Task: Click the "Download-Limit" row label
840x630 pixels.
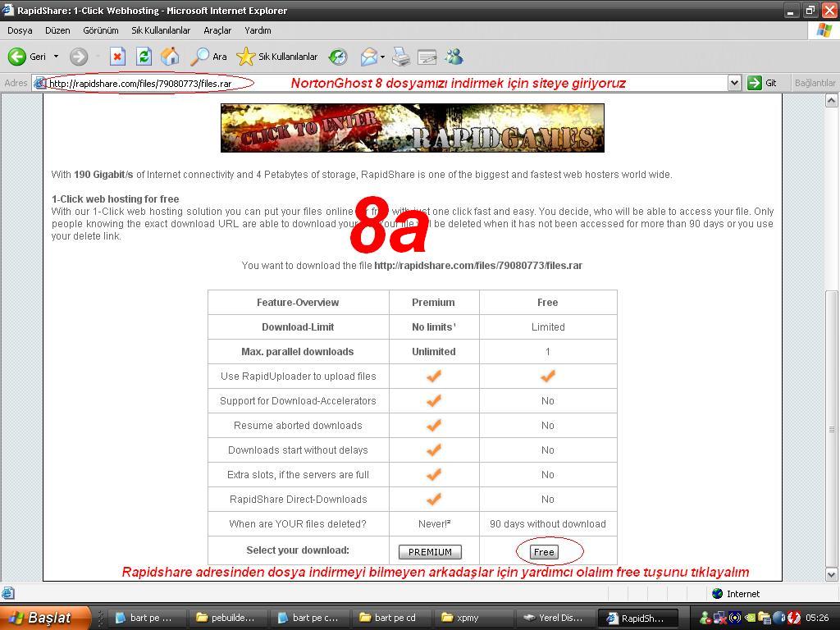Action: point(298,326)
